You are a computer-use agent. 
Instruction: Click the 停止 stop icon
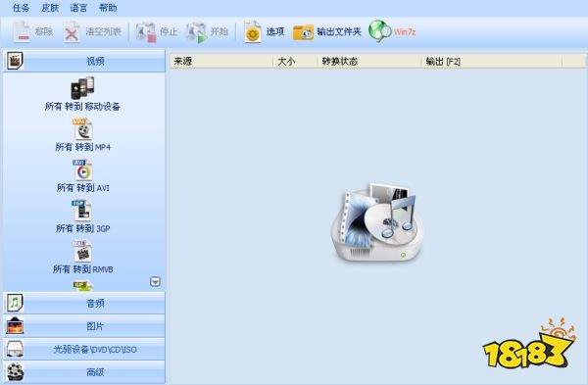[x=146, y=32]
